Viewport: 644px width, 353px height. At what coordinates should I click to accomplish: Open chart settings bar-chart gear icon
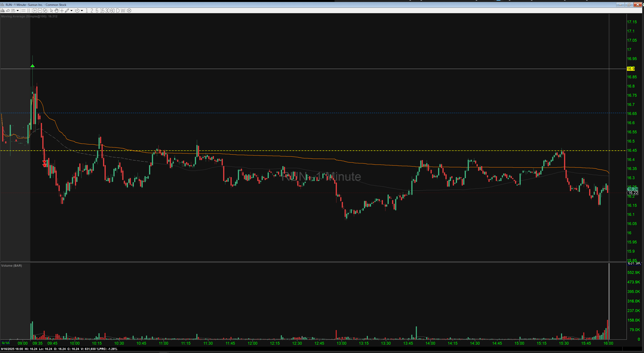(3, 11)
